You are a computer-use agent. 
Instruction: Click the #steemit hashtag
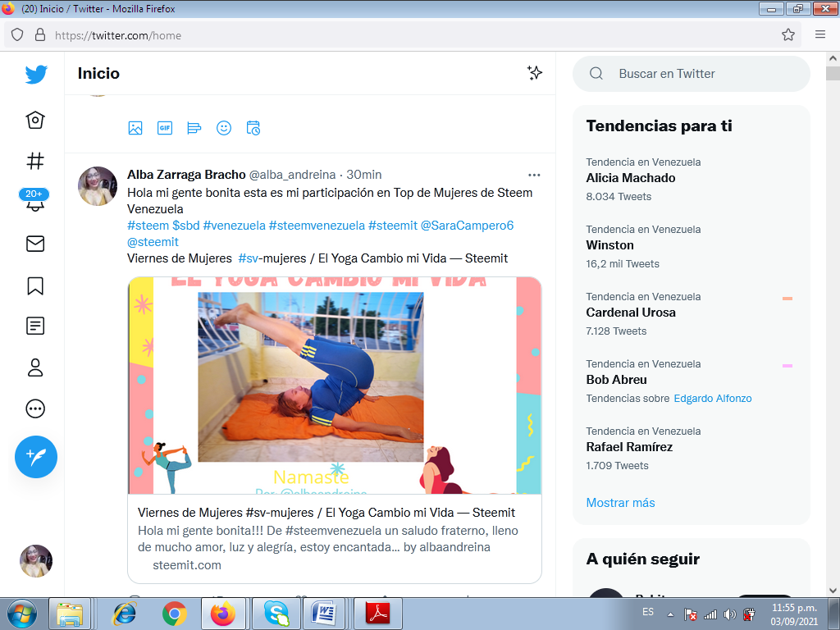[x=393, y=226]
